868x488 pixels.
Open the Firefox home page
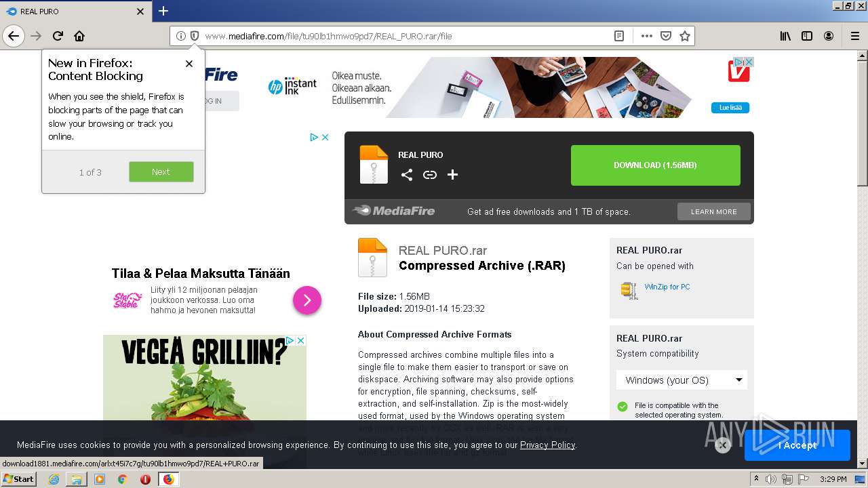click(x=79, y=36)
